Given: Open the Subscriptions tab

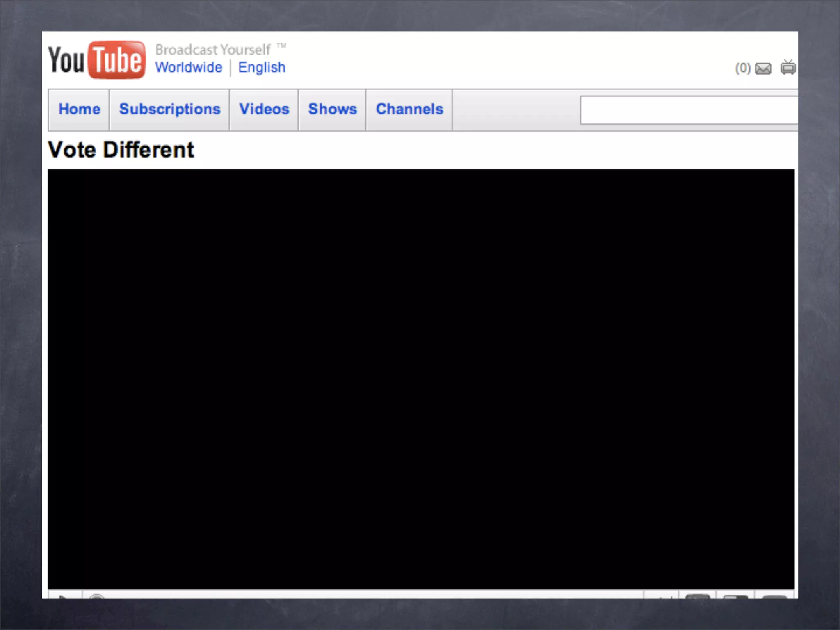Looking at the screenshot, I should click(169, 109).
